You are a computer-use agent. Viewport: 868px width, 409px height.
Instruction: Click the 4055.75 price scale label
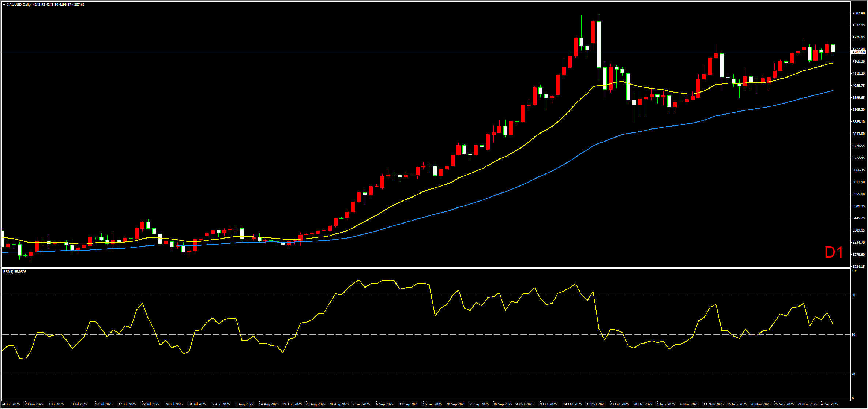coord(858,86)
